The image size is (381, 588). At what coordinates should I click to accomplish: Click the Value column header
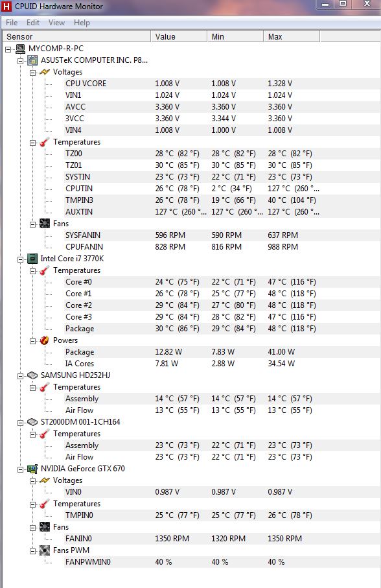coord(179,36)
